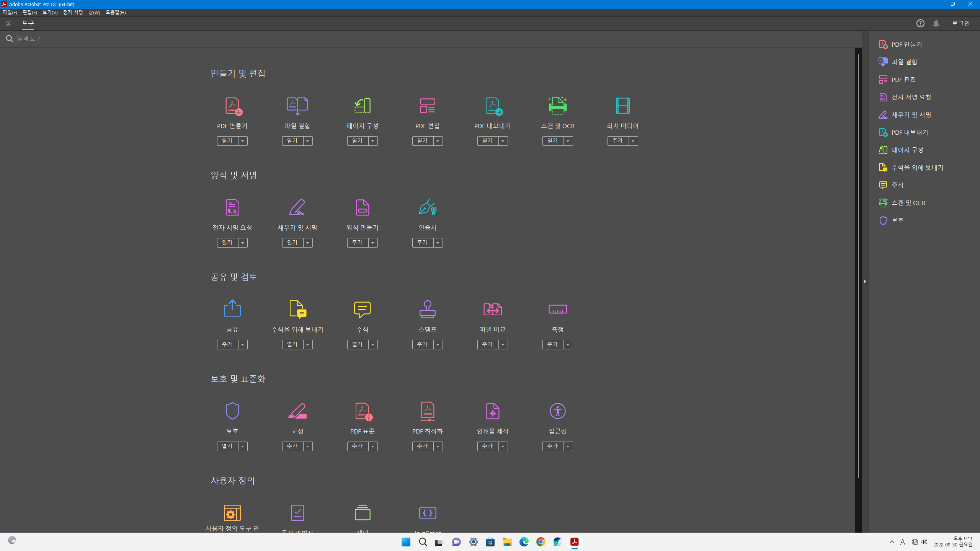Click the notification bell icon
Screen dimensions: 980x551
[936, 23]
